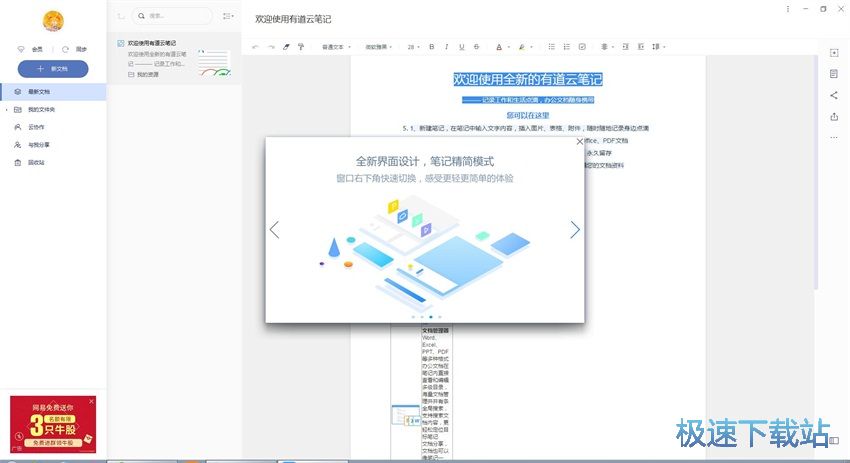The width and height of the screenshot is (850, 463).
Task: Click the editor vertical scrollbar
Action: [x=815, y=173]
